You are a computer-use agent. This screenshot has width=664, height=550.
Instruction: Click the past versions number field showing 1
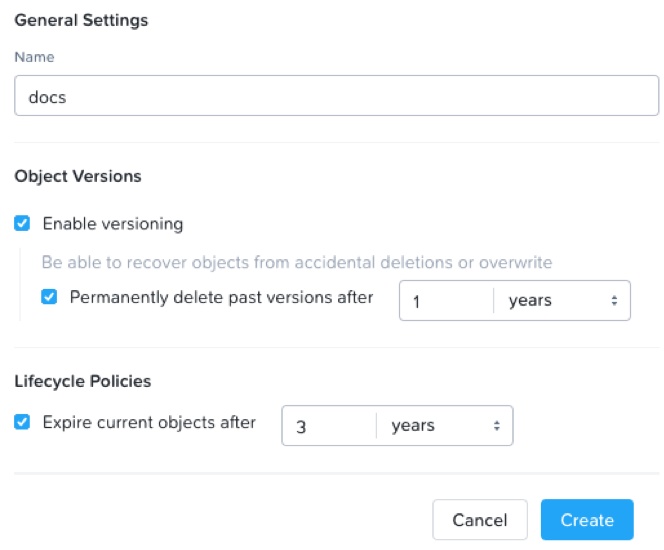point(446,301)
